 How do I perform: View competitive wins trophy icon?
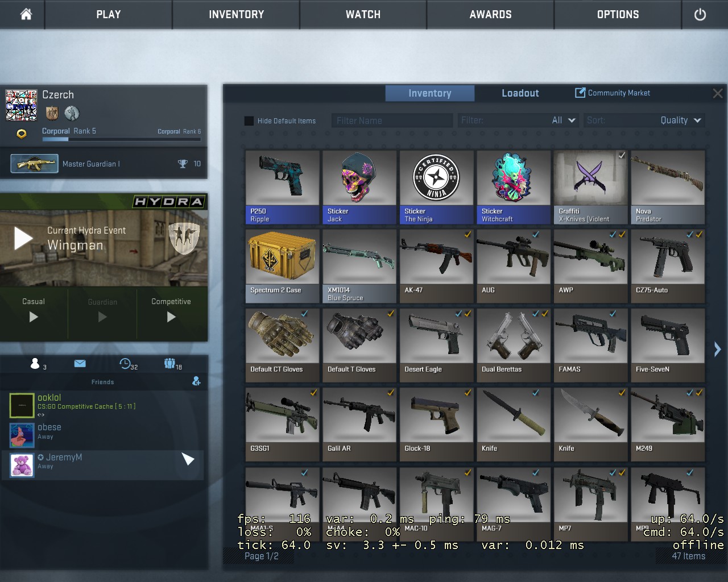point(183,164)
